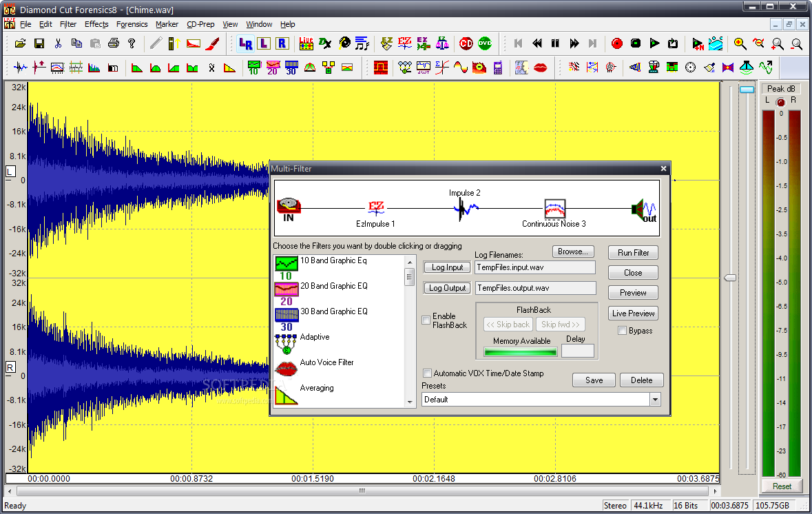The height and width of the screenshot is (514, 812).
Task: Print using the printer toolbar icon
Action: click(114, 43)
